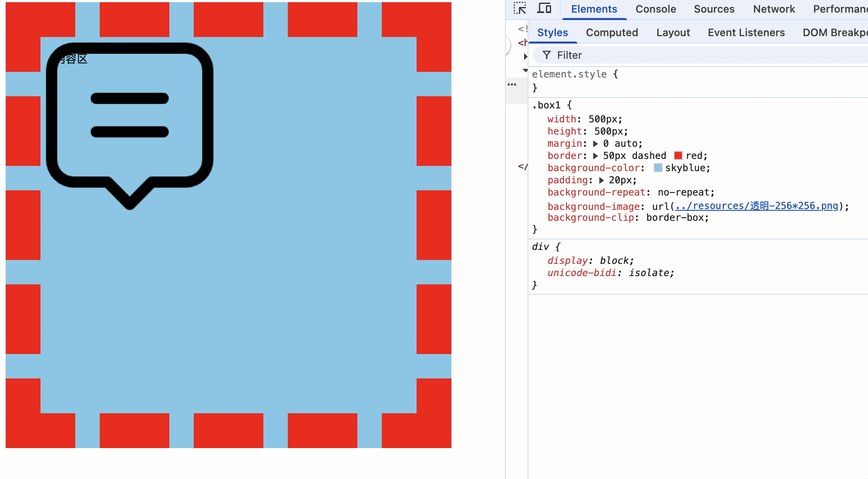Select the Layout tab
The image size is (868, 479).
click(673, 33)
